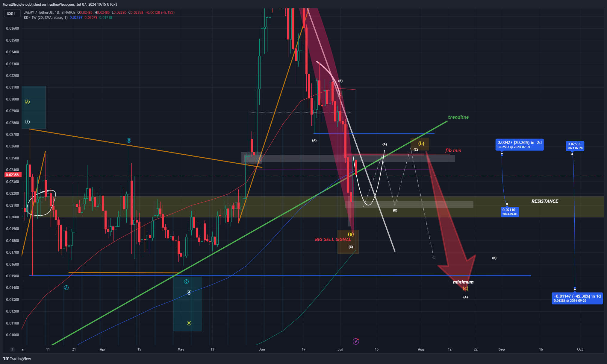Select the cyan circled A wave label
The width and height of the screenshot is (607, 364).
coord(66,287)
